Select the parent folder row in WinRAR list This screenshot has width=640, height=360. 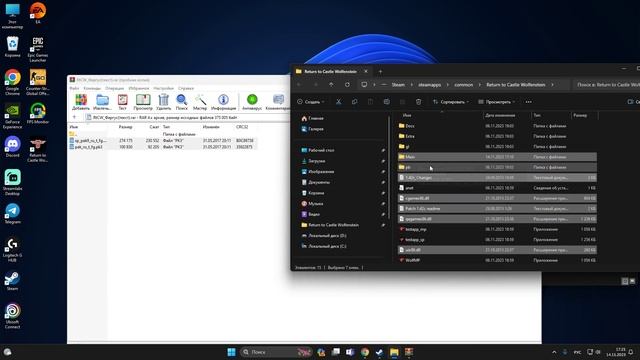[163, 134]
